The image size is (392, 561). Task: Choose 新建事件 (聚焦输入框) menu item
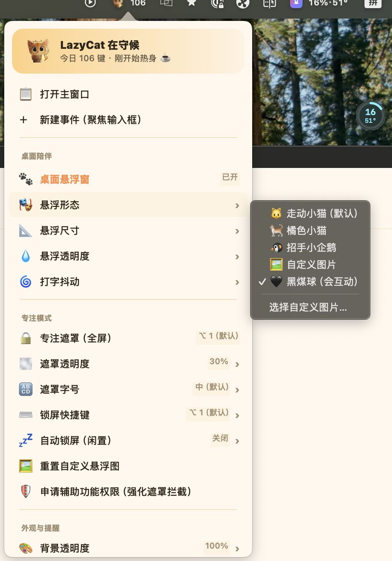pyautogui.click(x=128, y=120)
